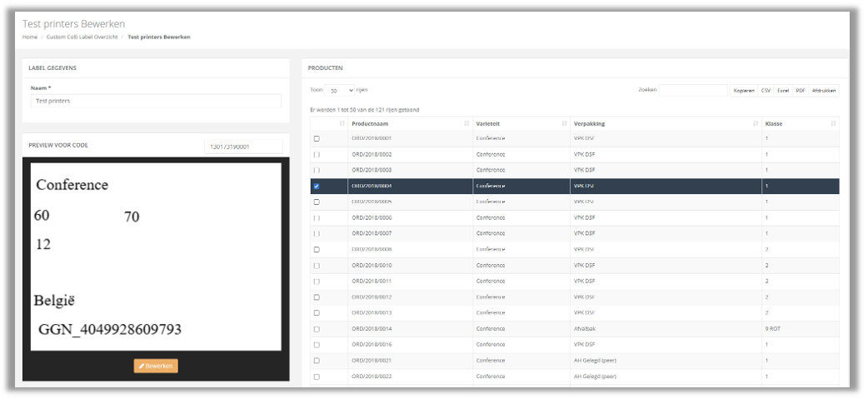Click GGN_4049928609793 text in label preview

pyautogui.click(x=110, y=330)
